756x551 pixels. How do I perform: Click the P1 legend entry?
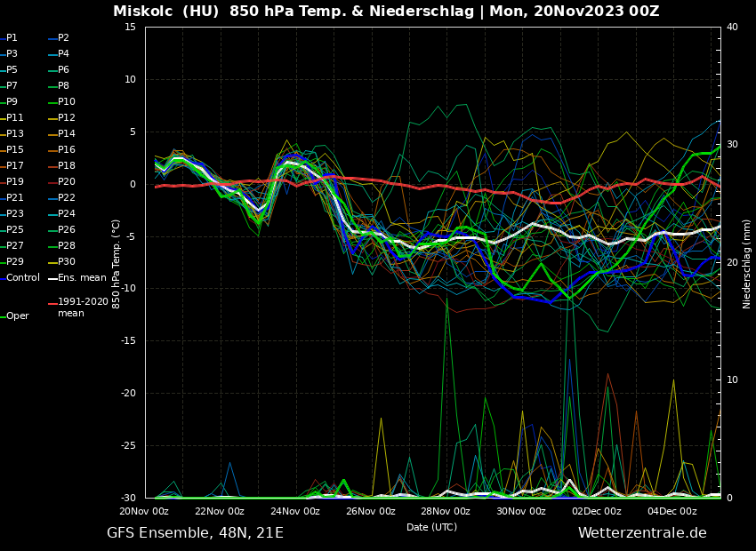click(x=12, y=38)
